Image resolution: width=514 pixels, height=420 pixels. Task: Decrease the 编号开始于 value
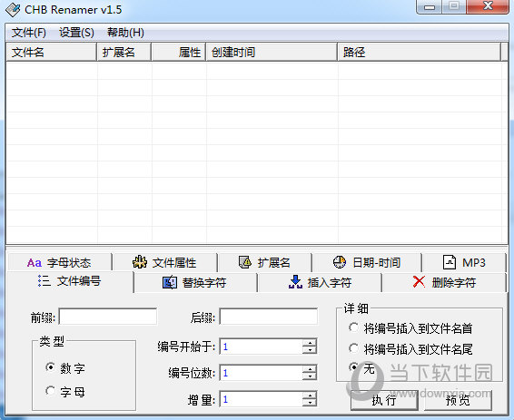point(310,350)
